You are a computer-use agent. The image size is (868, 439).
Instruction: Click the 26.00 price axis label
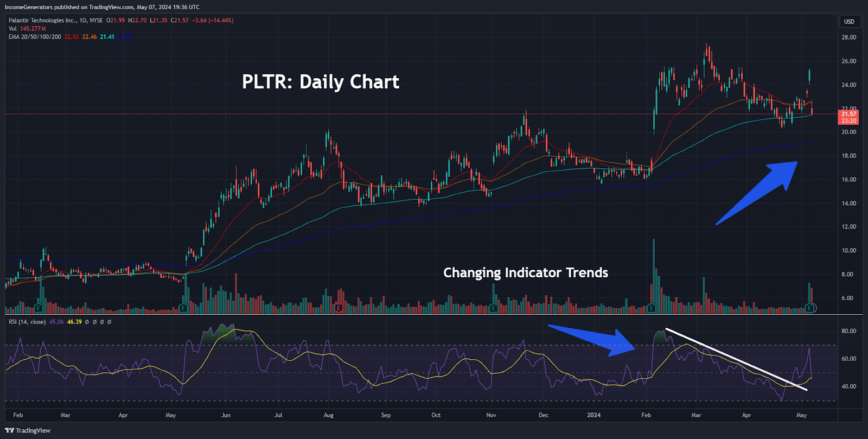click(849, 61)
